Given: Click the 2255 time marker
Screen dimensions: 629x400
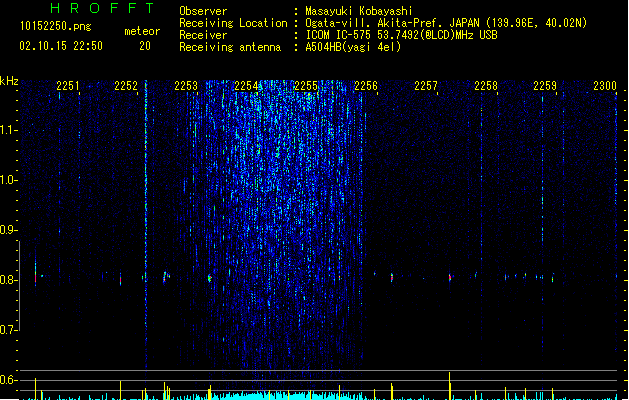Looking at the screenshot, I should (306, 86).
